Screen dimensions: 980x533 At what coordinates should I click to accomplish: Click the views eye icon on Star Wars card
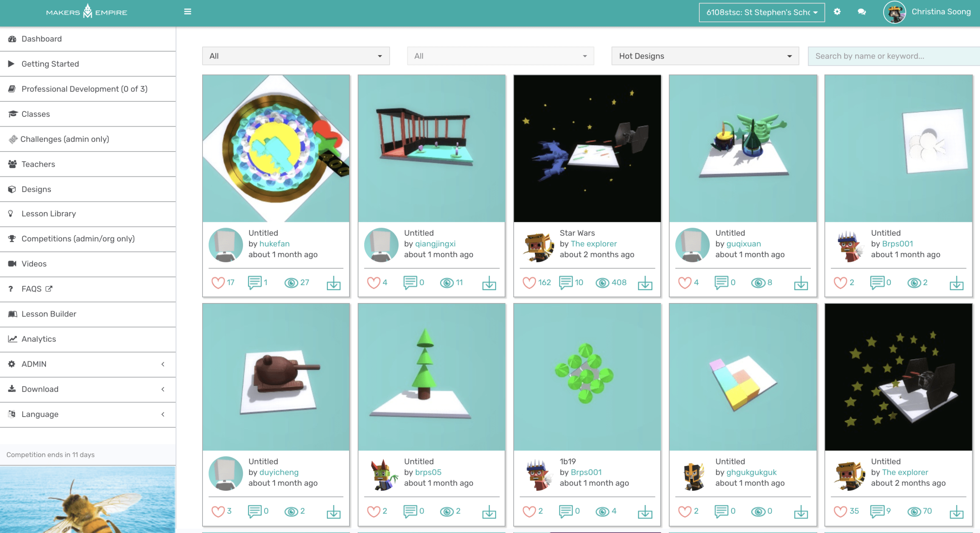tap(602, 283)
